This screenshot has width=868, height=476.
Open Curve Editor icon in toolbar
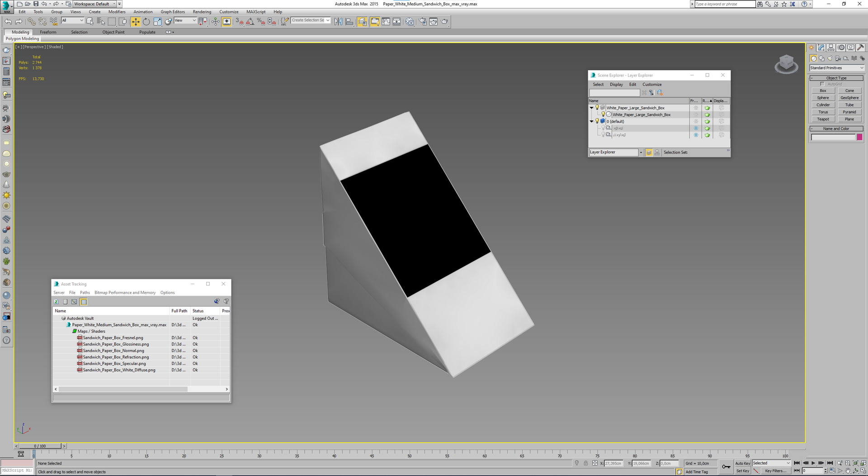click(386, 22)
